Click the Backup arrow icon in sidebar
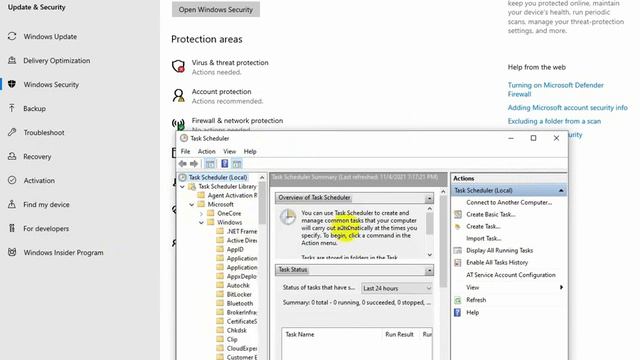 (x=12, y=108)
